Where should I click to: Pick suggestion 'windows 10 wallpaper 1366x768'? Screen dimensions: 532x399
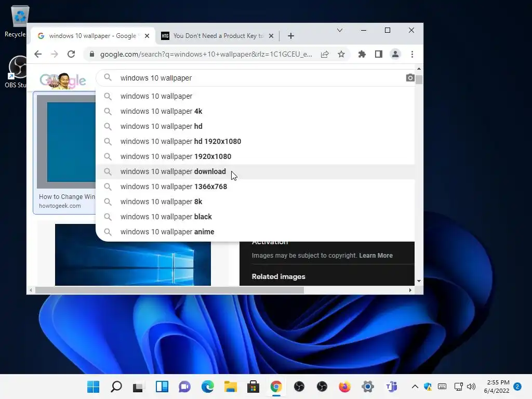click(255, 187)
